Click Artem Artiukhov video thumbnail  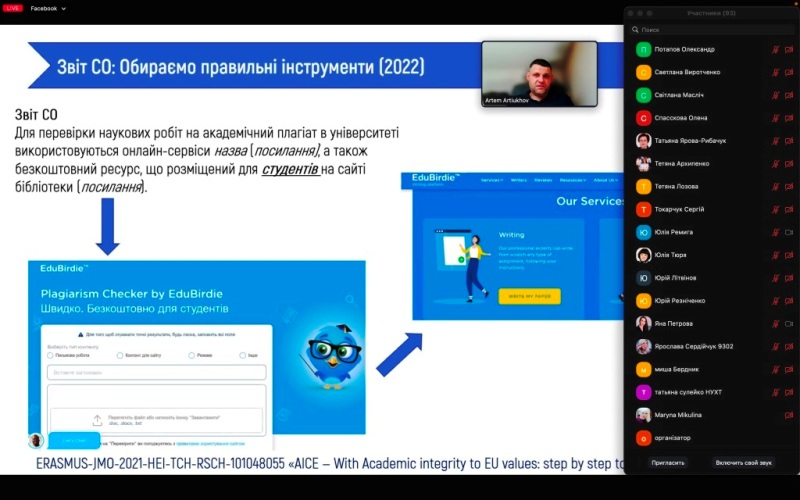[x=539, y=74]
